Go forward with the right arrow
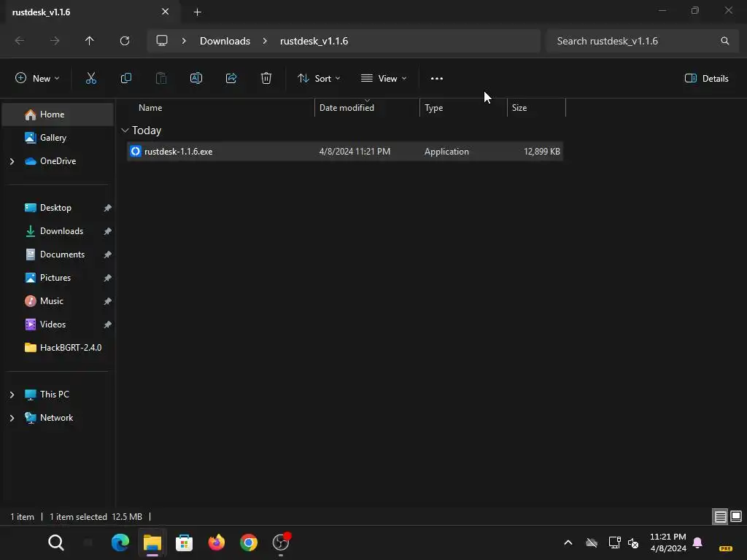Image resolution: width=747 pixels, height=560 pixels. [x=55, y=41]
